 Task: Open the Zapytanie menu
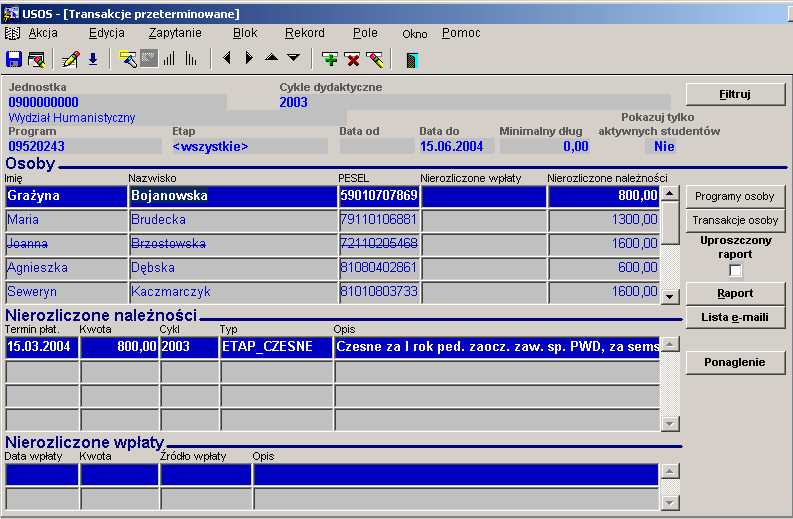pos(175,33)
